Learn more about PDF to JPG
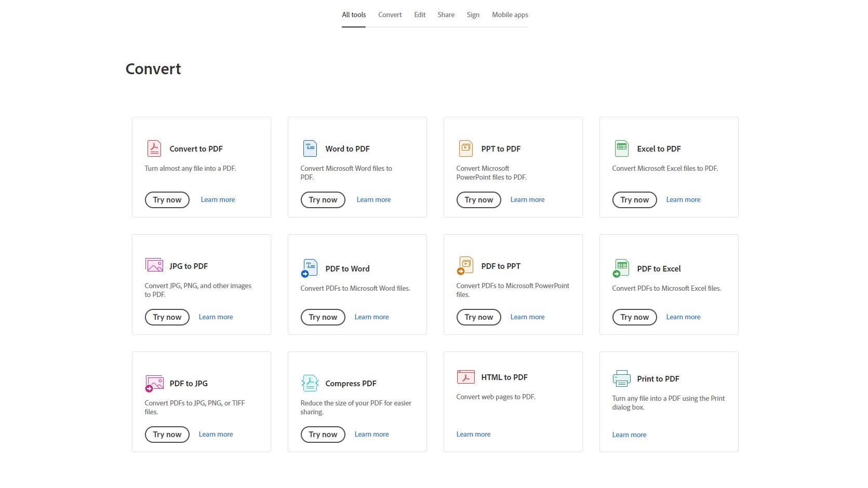The image size is (868, 488). (216, 434)
